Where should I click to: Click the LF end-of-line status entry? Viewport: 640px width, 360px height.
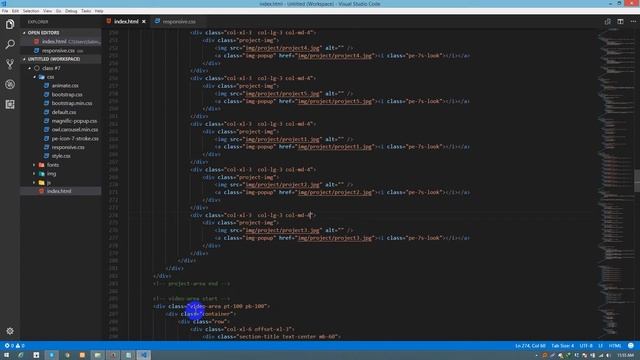tap(600, 346)
